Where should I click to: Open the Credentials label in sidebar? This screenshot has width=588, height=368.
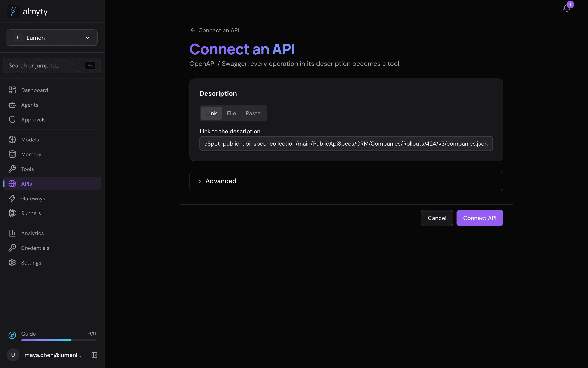35,248
